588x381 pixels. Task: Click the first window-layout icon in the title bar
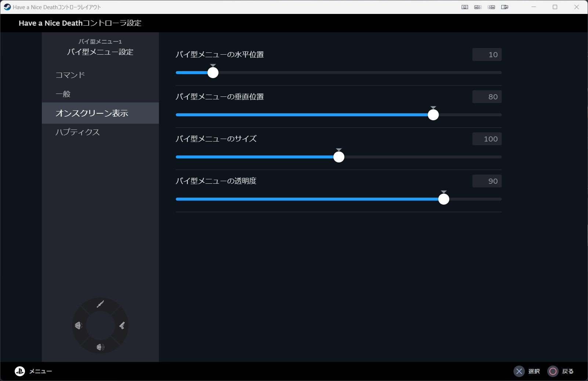(465, 7)
